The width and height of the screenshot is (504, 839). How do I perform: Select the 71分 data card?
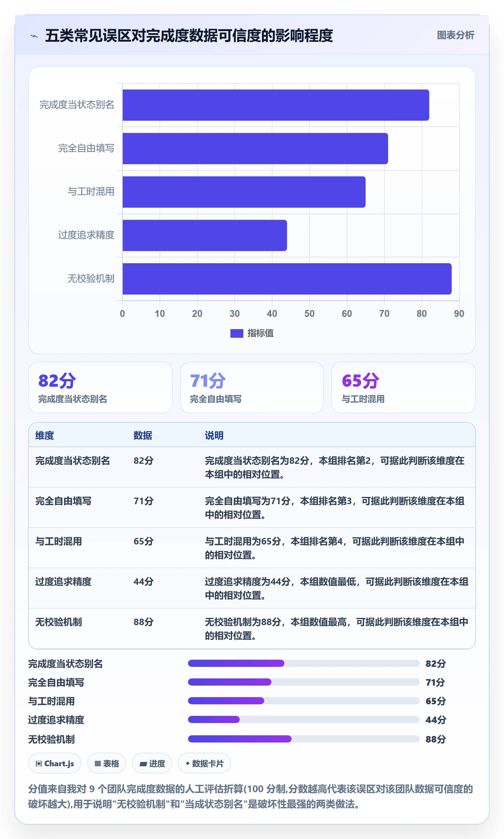(x=252, y=387)
